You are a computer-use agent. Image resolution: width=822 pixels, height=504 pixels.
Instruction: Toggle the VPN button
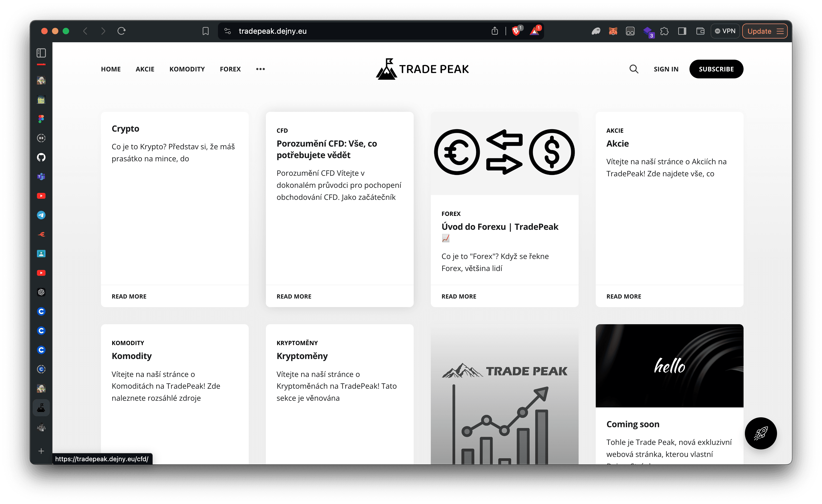coord(725,31)
